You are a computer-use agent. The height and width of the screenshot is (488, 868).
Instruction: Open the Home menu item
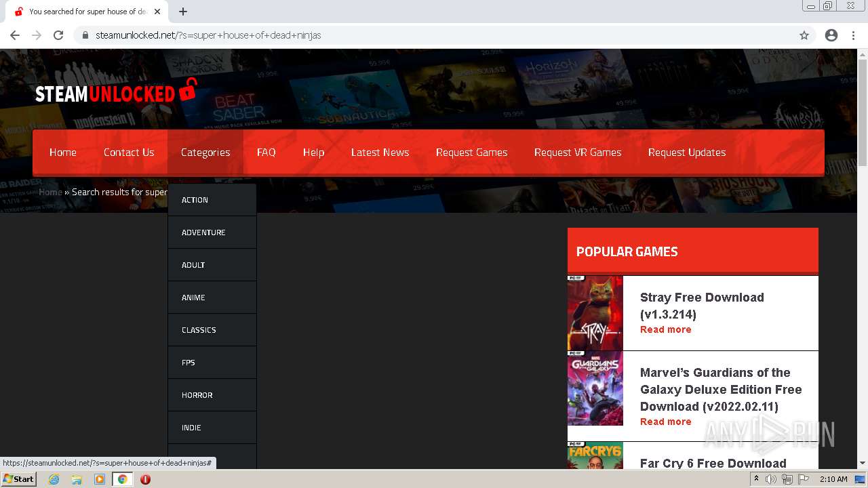point(63,152)
